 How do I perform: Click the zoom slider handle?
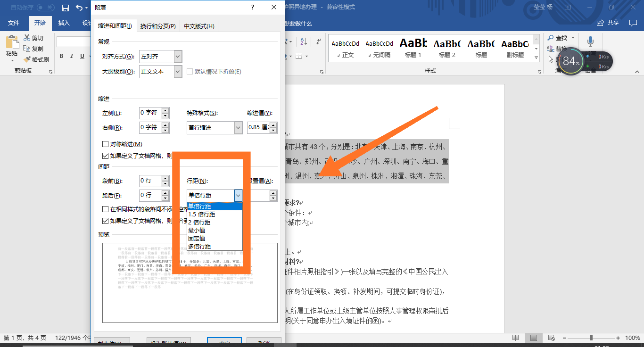[x=591, y=338]
